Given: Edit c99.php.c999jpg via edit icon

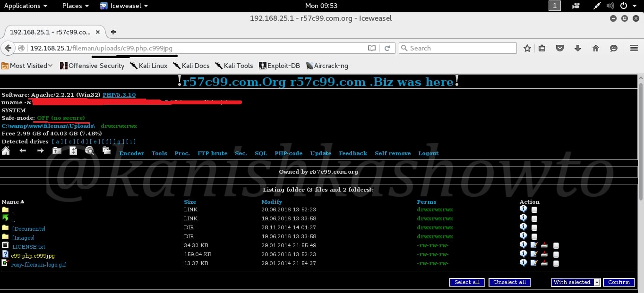Looking at the screenshot, I should coord(534,254).
